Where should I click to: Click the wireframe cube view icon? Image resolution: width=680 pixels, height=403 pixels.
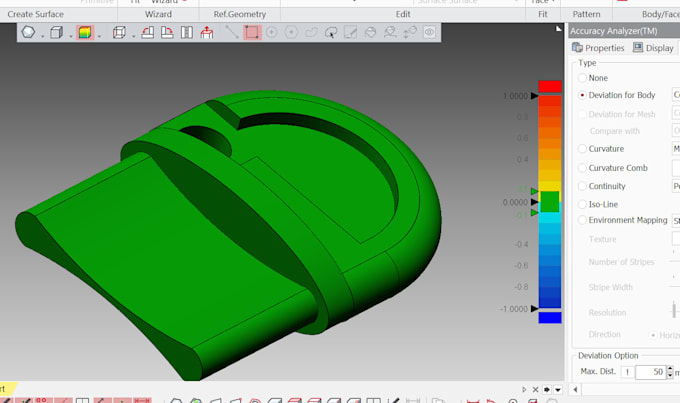click(x=119, y=33)
